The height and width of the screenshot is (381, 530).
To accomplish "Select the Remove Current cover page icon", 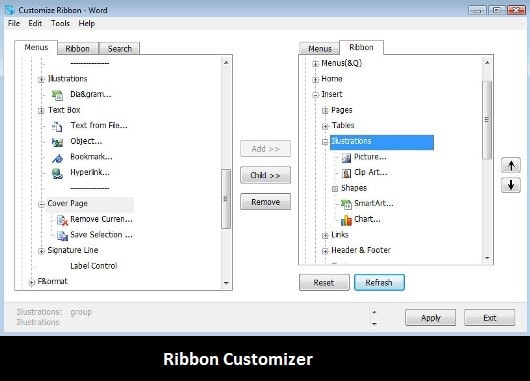I will coord(62,220).
